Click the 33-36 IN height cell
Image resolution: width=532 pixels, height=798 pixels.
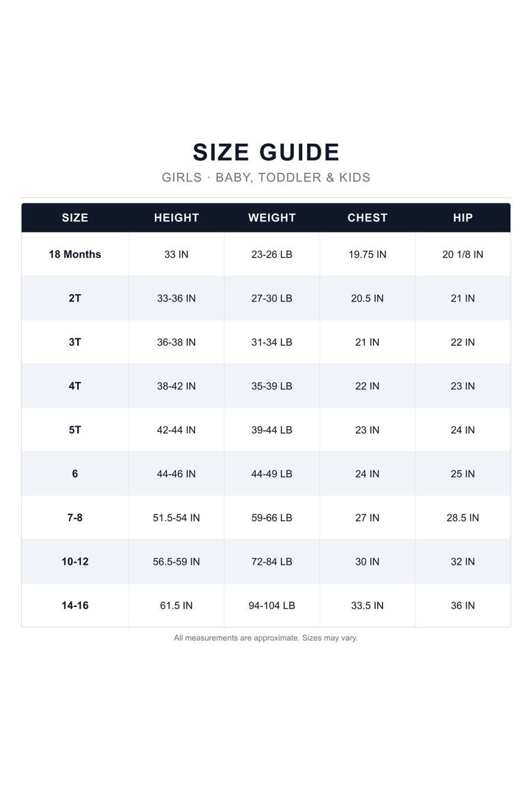coord(176,298)
